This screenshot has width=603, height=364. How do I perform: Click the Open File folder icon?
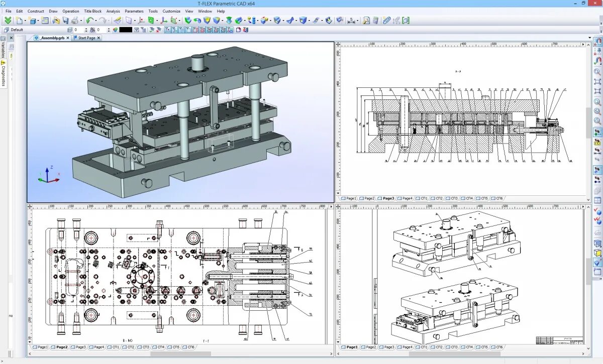56,21
